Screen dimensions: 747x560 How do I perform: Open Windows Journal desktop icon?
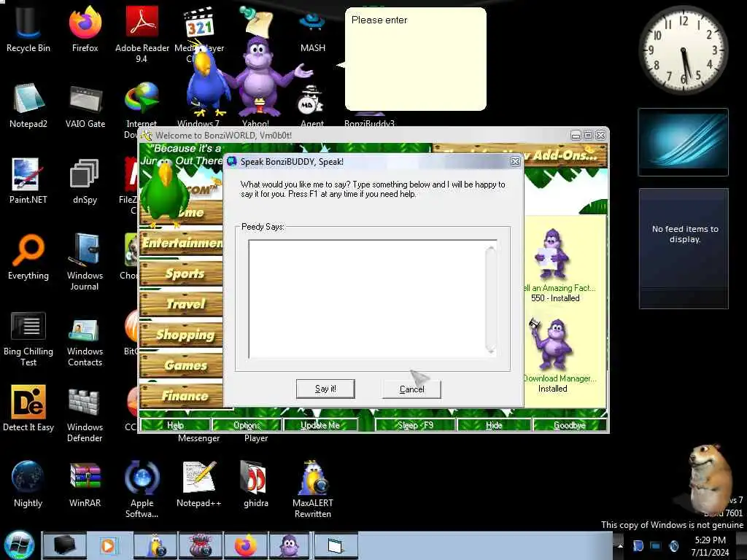(85, 262)
